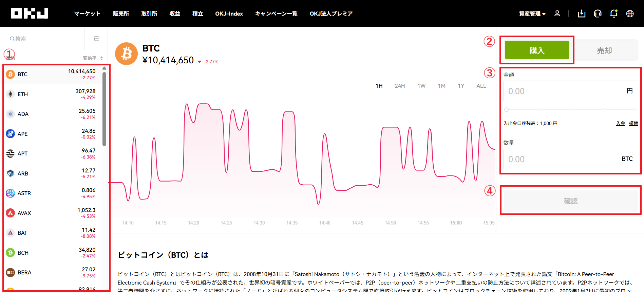
Task: Sort list by 変動率
Action: (x=93, y=58)
